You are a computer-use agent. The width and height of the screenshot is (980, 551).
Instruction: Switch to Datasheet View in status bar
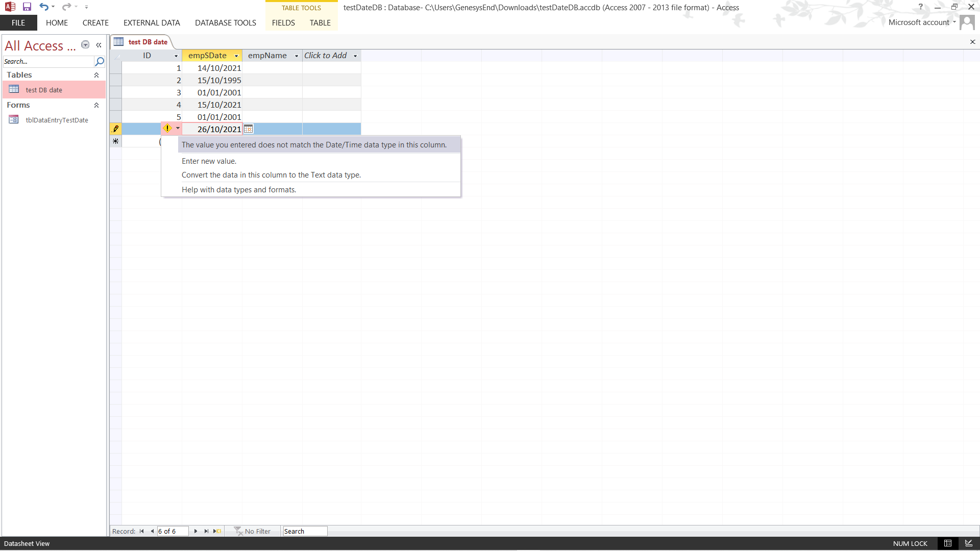pos(948,543)
